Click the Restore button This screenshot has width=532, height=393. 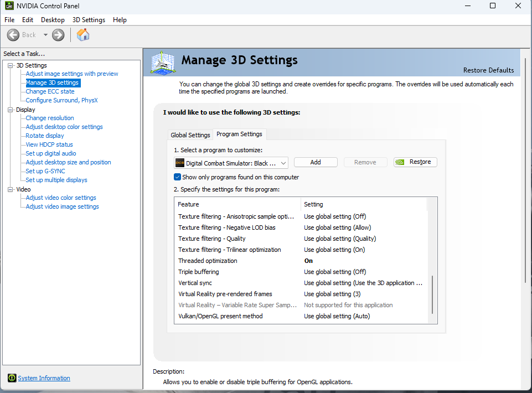pos(415,162)
